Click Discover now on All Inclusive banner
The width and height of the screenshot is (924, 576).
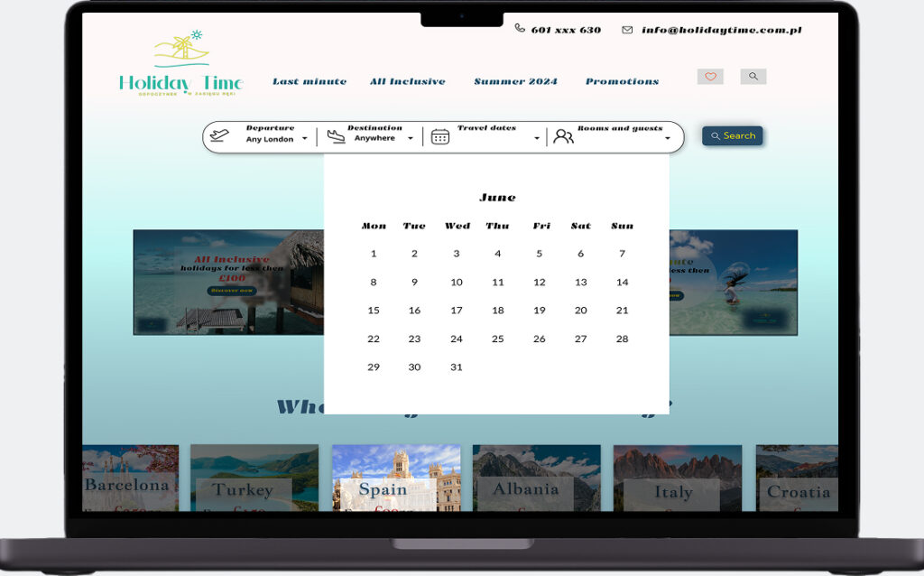[x=232, y=291]
